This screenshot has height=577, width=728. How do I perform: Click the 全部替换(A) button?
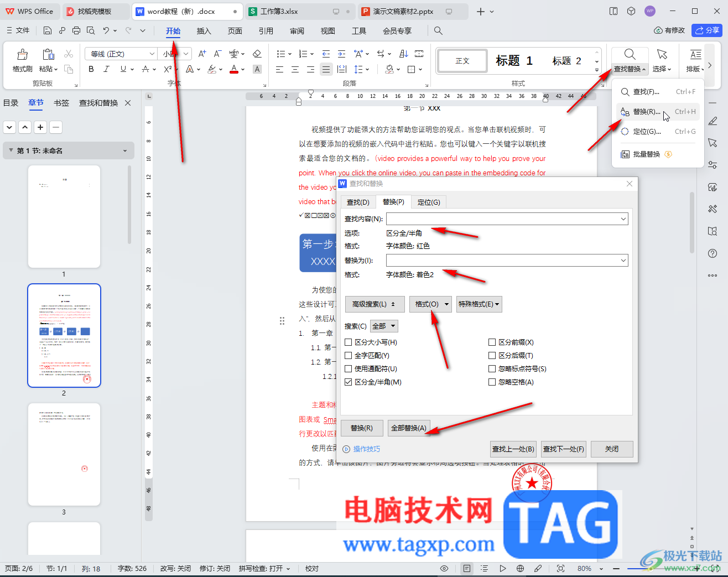point(409,428)
